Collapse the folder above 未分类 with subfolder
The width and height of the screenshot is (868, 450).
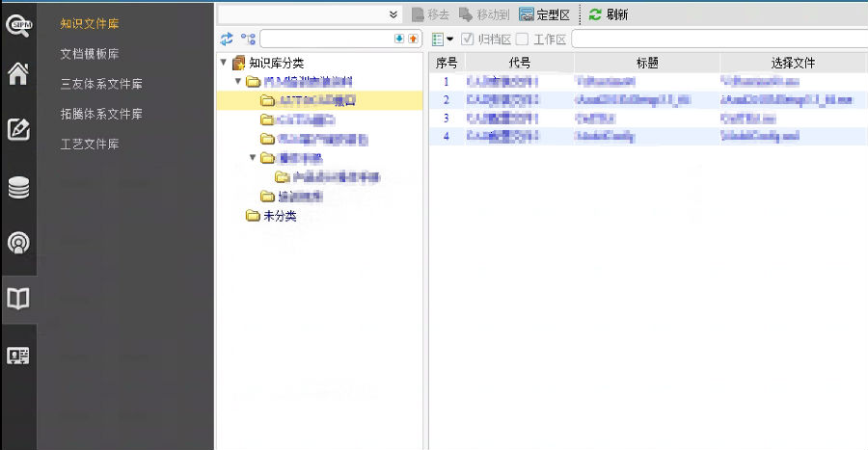(253, 158)
